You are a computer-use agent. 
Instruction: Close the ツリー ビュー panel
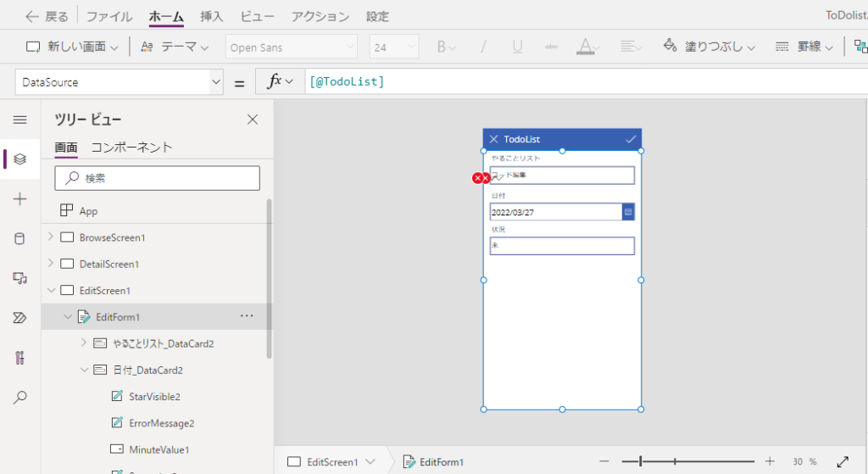point(253,120)
